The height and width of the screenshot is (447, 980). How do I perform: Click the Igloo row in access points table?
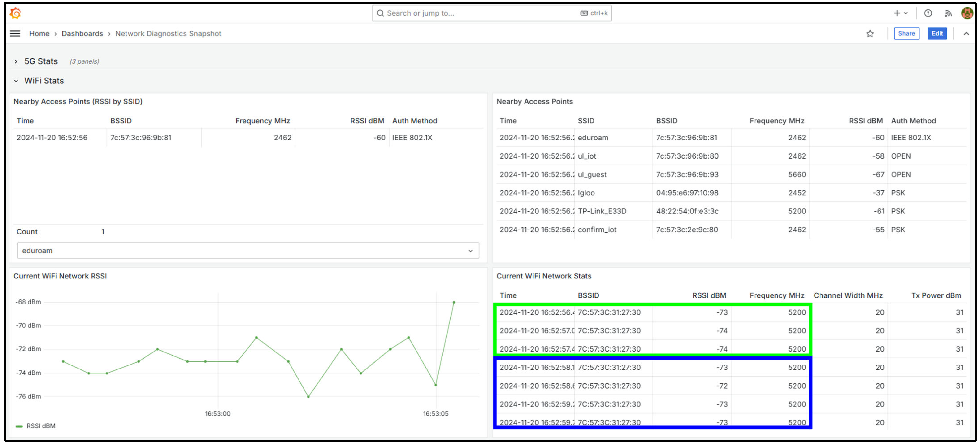[x=586, y=193]
